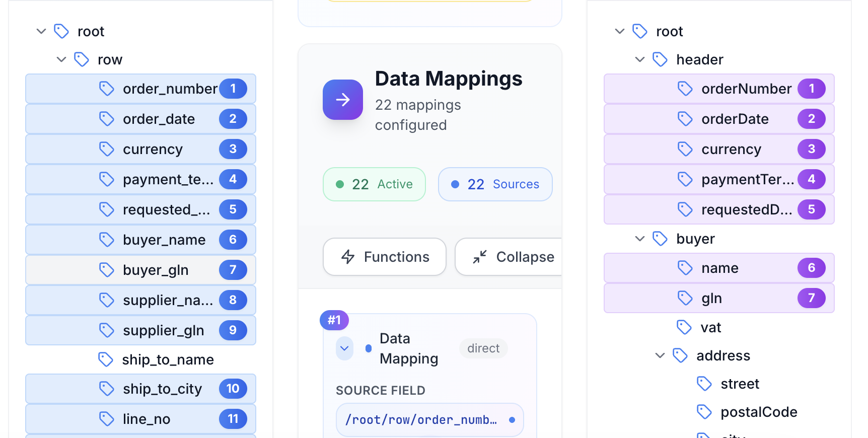Click the purple 6 badge on name
Image resolution: width=868 pixels, height=438 pixels.
click(811, 268)
